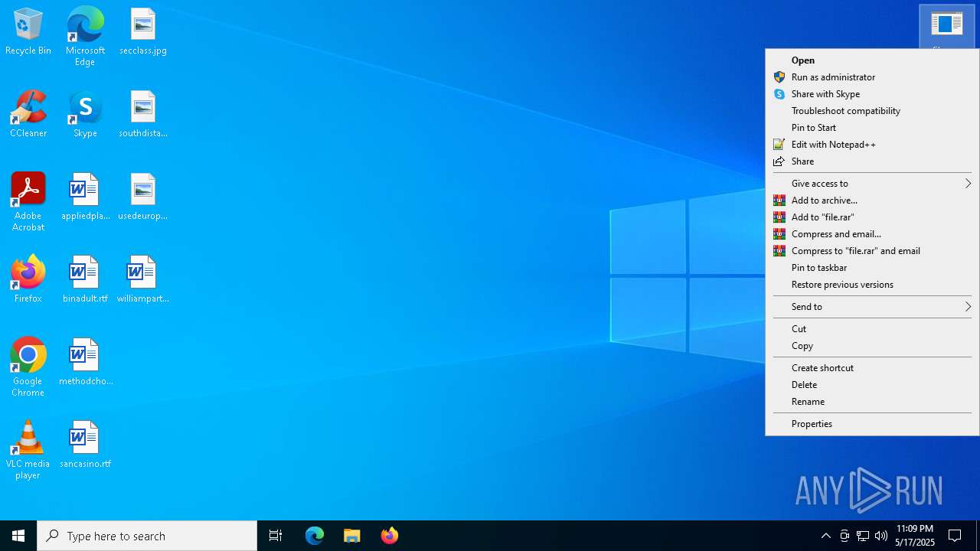Select the williampart... document icon
The width and height of the screenshot is (980, 551).
143,280
